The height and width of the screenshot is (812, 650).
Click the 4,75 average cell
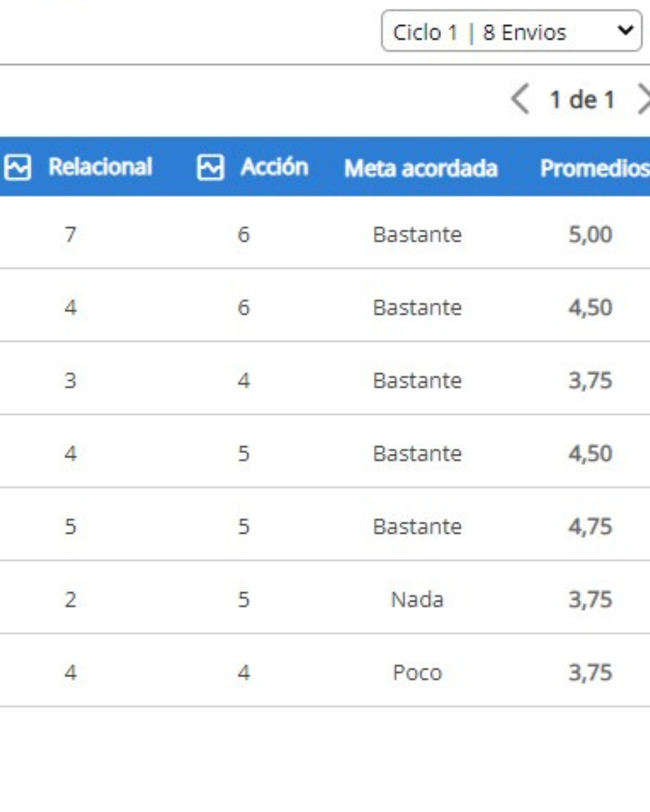tap(590, 526)
